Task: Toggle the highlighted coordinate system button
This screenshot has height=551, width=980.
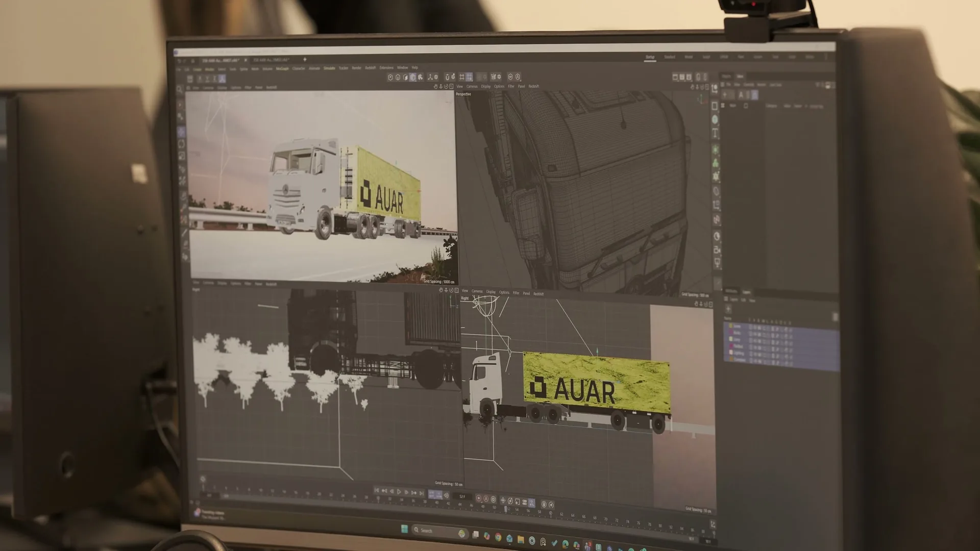Action: pos(222,79)
